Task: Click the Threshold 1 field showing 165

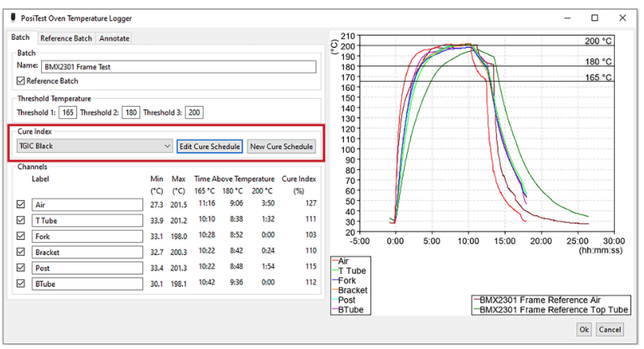Action: [x=67, y=113]
